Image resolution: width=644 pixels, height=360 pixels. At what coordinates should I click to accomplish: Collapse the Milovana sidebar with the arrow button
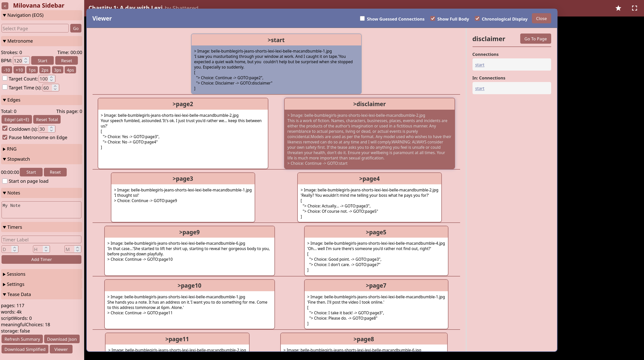[x=5, y=6]
